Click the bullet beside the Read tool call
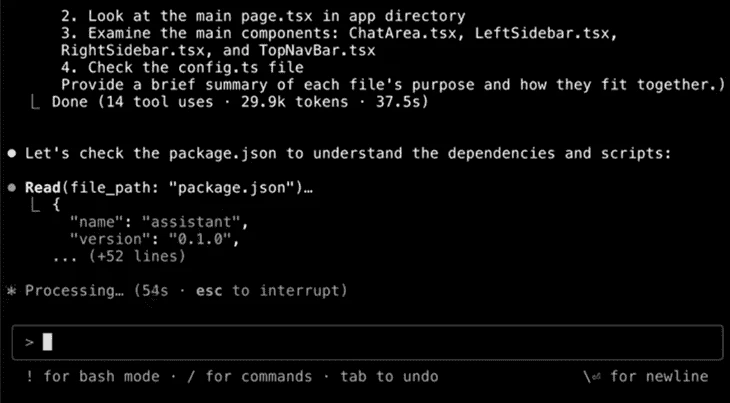Viewport: 730px width, 403px height. coord(11,187)
